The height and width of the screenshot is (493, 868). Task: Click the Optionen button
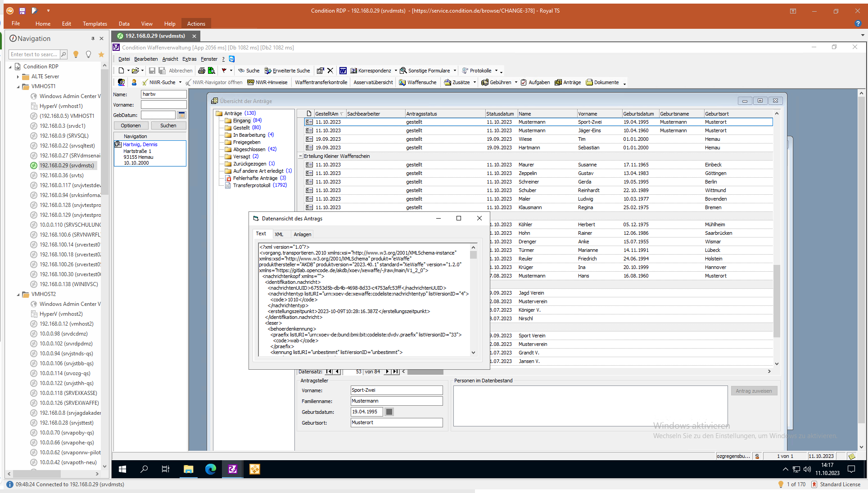[x=131, y=125]
